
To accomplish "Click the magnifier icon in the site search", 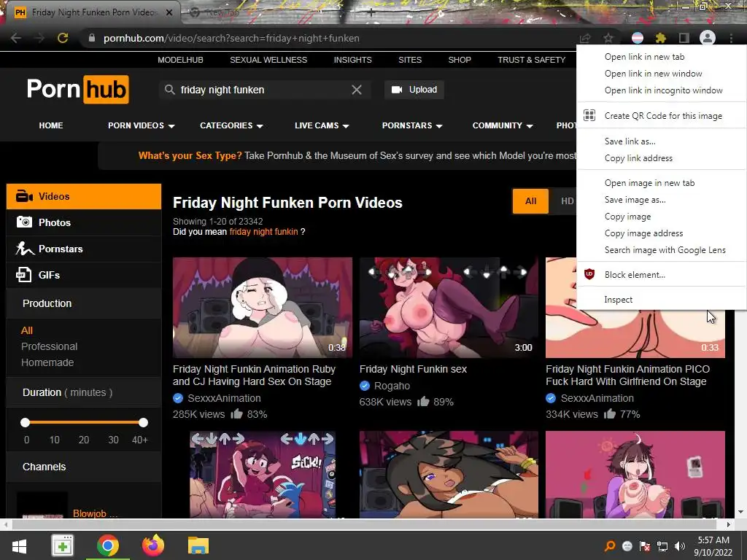I will tap(169, 90).
